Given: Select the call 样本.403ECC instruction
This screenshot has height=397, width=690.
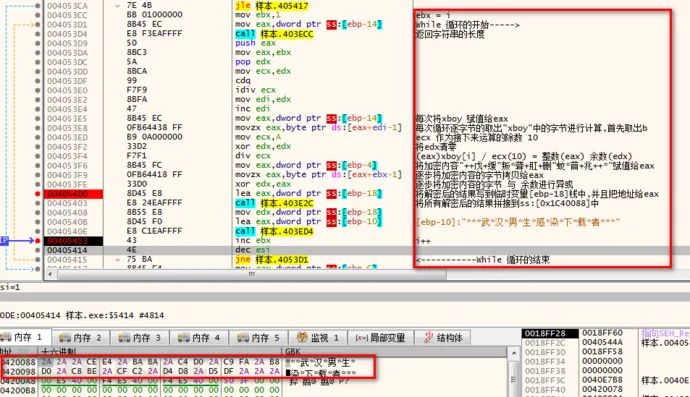Looking at the screenshot, I should tap(274, 34).
